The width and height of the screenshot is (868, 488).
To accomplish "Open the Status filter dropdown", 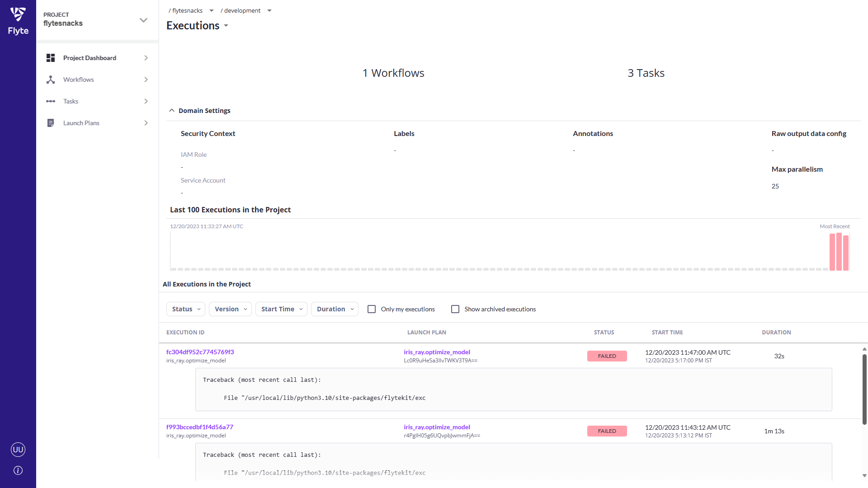I will coord(186,309).
